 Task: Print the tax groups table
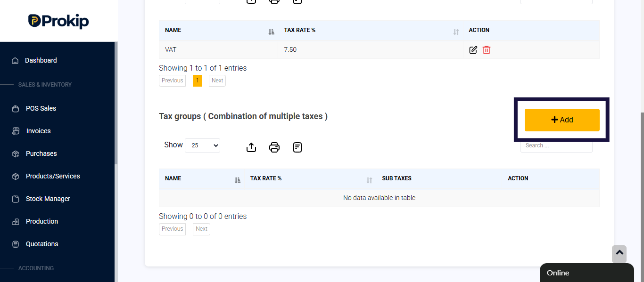pyautogui.click(x=274, y=147)
